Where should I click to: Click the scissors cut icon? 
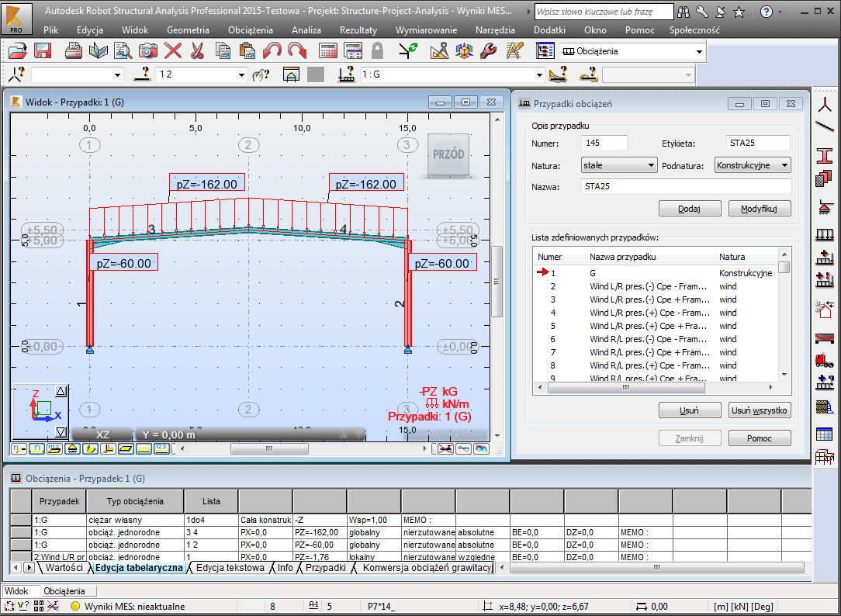click(196, 51)
